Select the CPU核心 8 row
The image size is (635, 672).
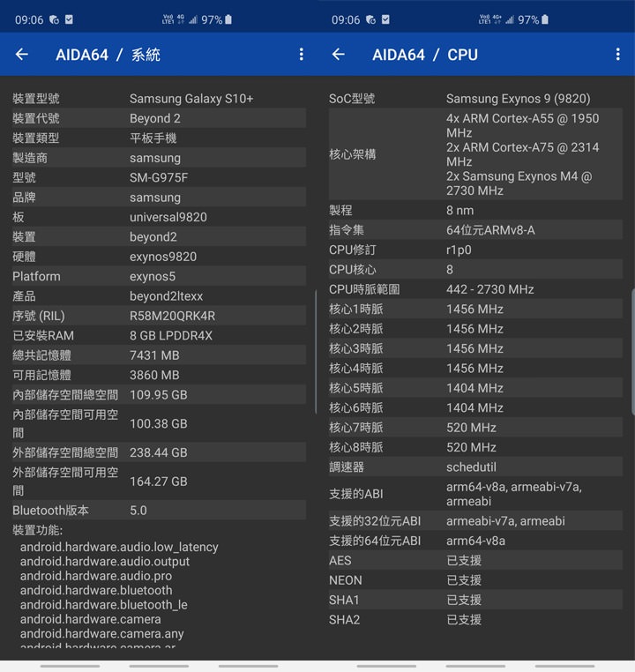[475, 269]
